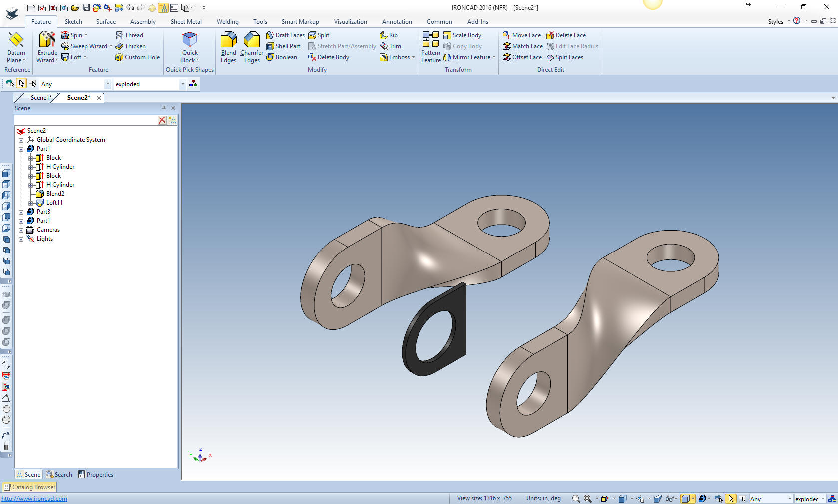Image resolution: width=838 pixels, height=504 pixels.
Task: Open the Any selection filter dropdown
Action: pos(107,84)
